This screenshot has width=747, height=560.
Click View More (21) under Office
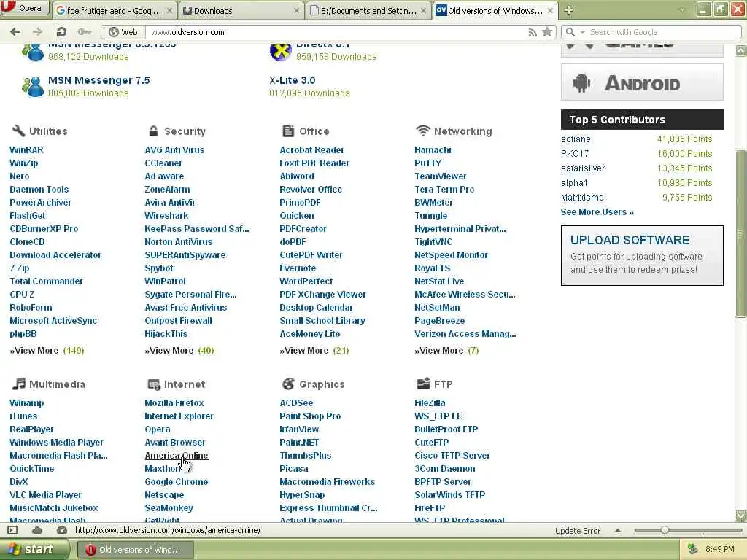(x=314, y=351)
